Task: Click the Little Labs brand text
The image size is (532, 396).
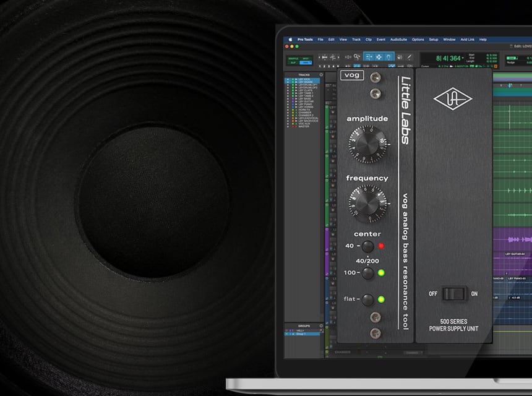Action: click(405, 111)
